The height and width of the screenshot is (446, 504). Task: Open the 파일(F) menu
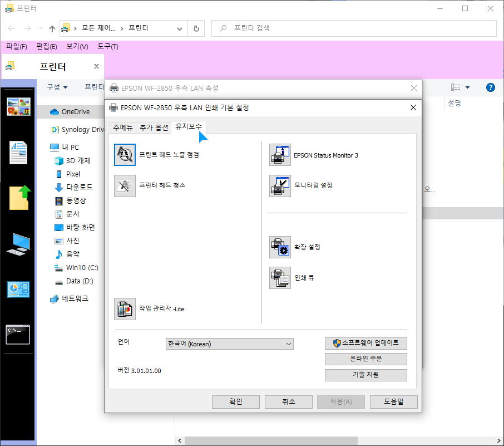click(x=16, y=47)
